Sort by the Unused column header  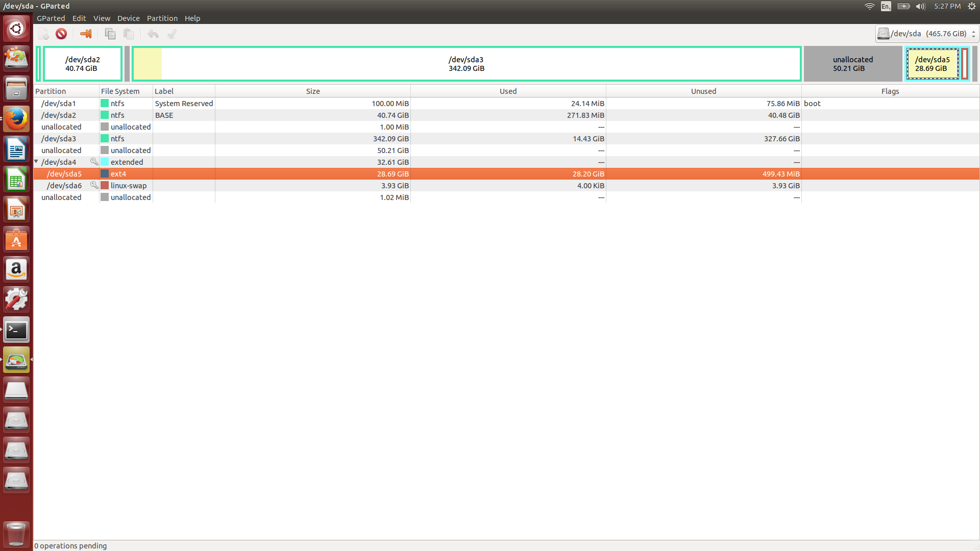pos(703,91)
